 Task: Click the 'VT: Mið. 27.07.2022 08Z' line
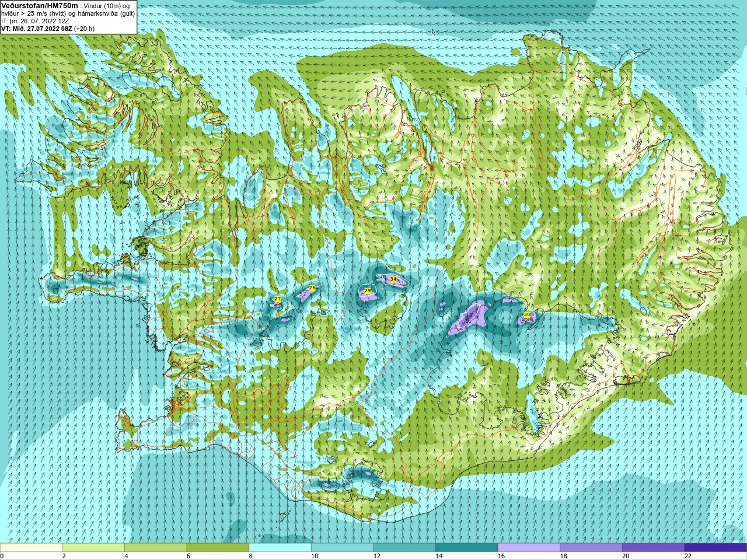(x=37, y=29)
